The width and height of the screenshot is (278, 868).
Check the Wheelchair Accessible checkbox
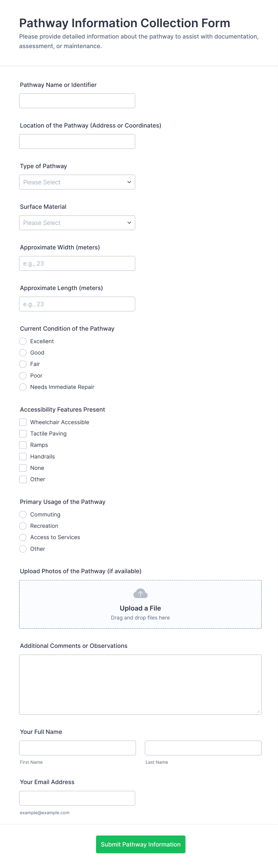(x=23, y=422)
